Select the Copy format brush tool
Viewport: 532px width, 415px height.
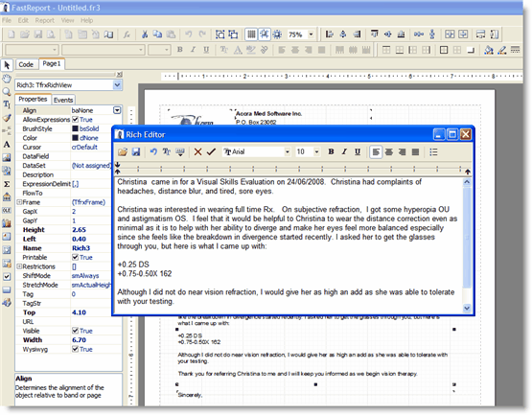[x=7, y=118]
